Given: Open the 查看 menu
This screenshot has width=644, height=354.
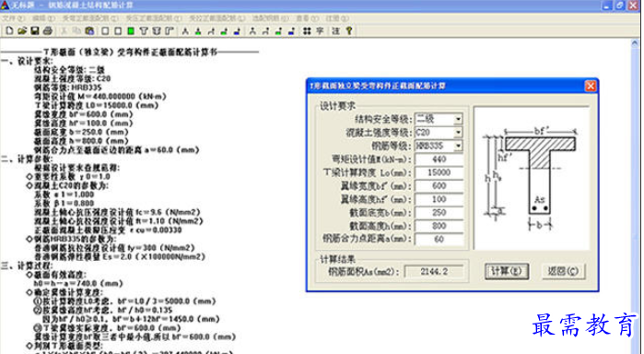Looking at the screenshot, I should click(x=308, y=18).
